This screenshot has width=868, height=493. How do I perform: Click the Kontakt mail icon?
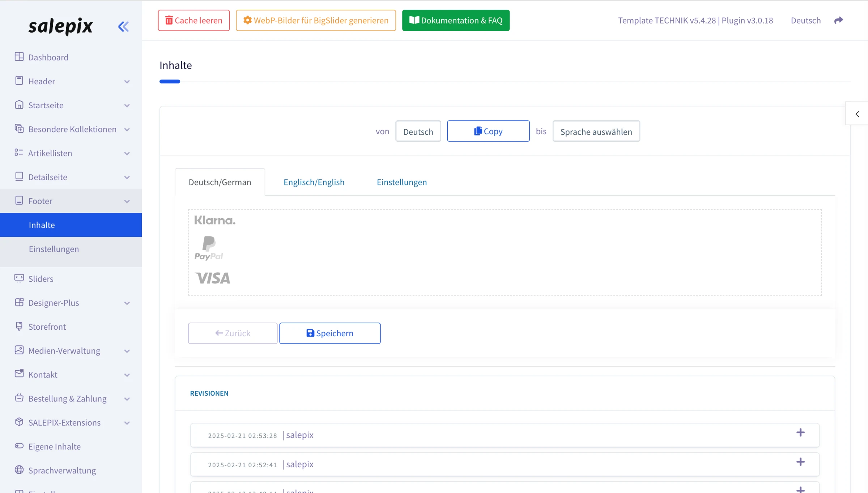point(19,374)
